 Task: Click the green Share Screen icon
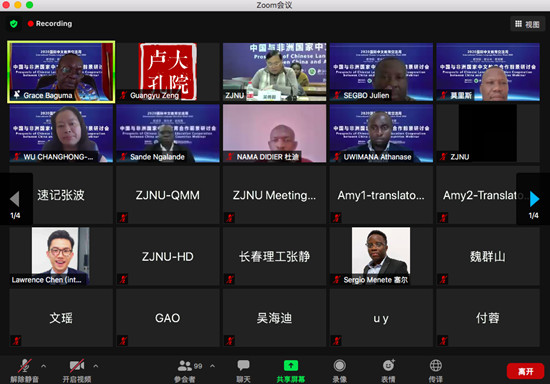pyautogui.click(x=291, y=365)
